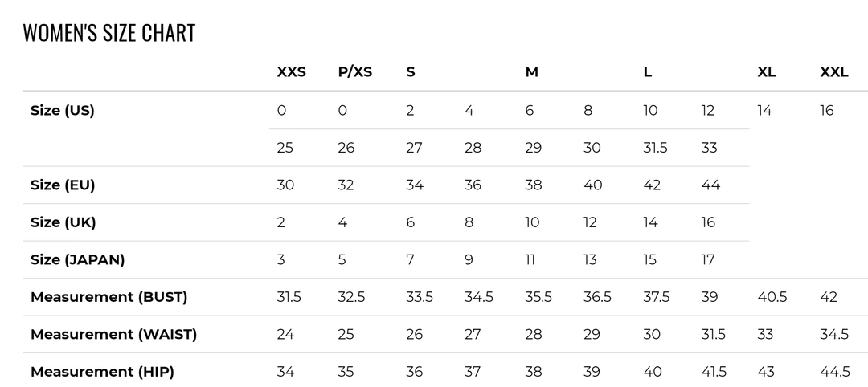The image size is (868, 387).
Task: Select the 40.5 bust measurement cell
Action: [x=772, y=297]
